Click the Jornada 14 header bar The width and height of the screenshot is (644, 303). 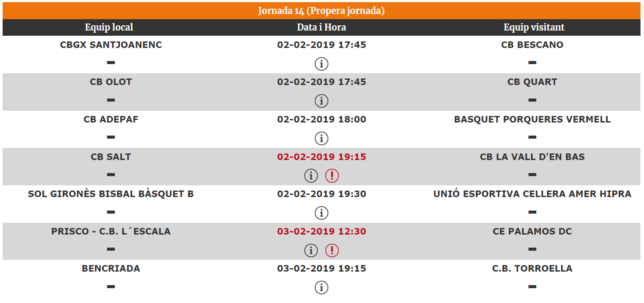coord(321,11)
